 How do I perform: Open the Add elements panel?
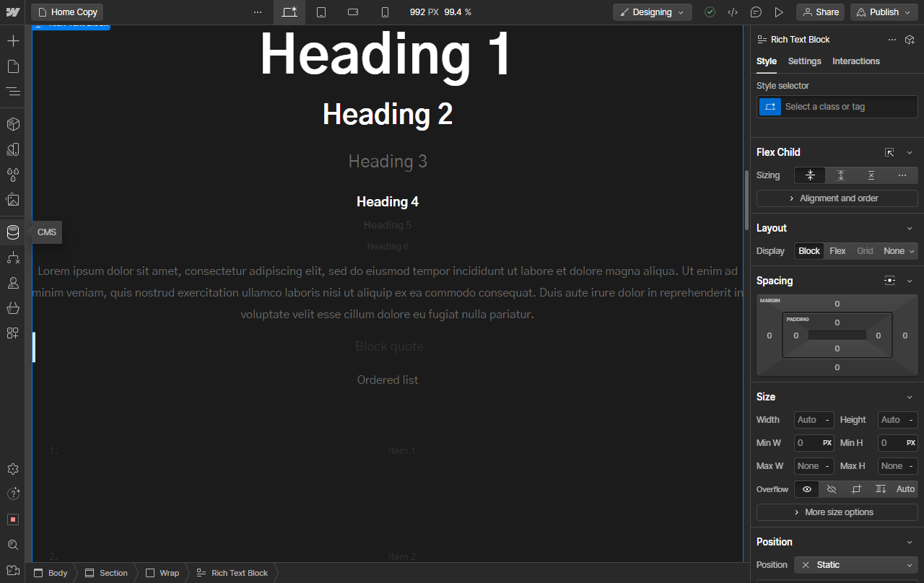[13, 40]
